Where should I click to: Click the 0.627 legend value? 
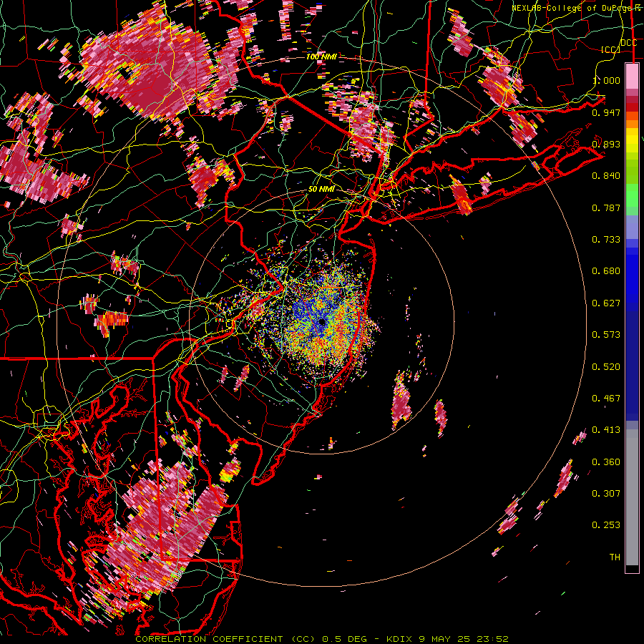(x=606, y=303)
